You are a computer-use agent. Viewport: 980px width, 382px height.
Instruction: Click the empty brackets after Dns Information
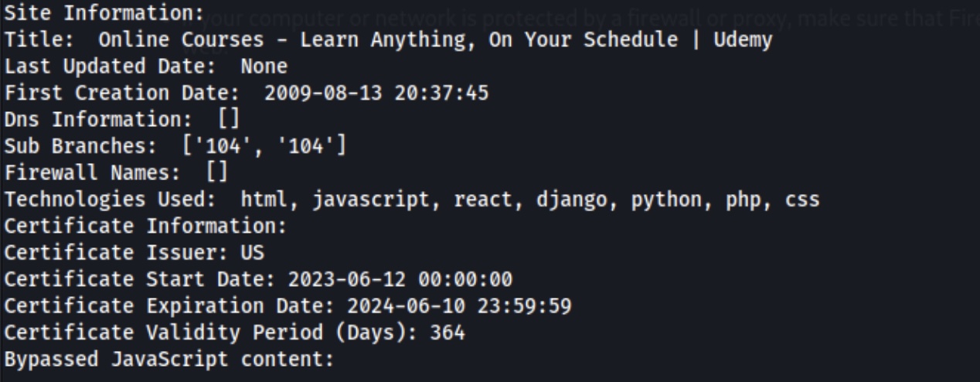point(229,120)
